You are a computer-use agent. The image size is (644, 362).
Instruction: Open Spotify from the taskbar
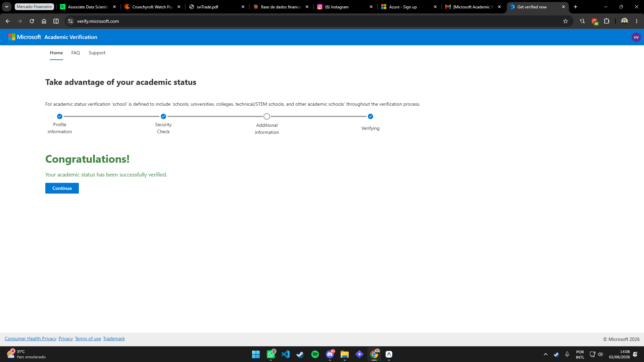point(315,354)
